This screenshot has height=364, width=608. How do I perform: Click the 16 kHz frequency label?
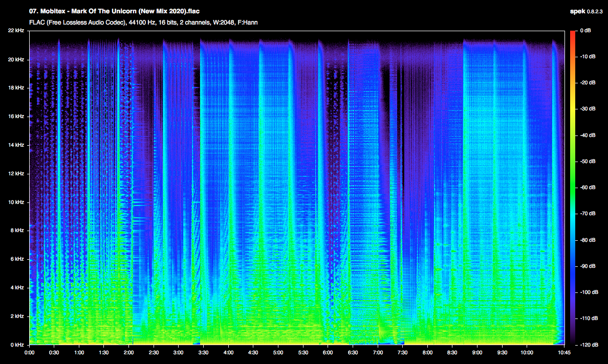(16, 116)
